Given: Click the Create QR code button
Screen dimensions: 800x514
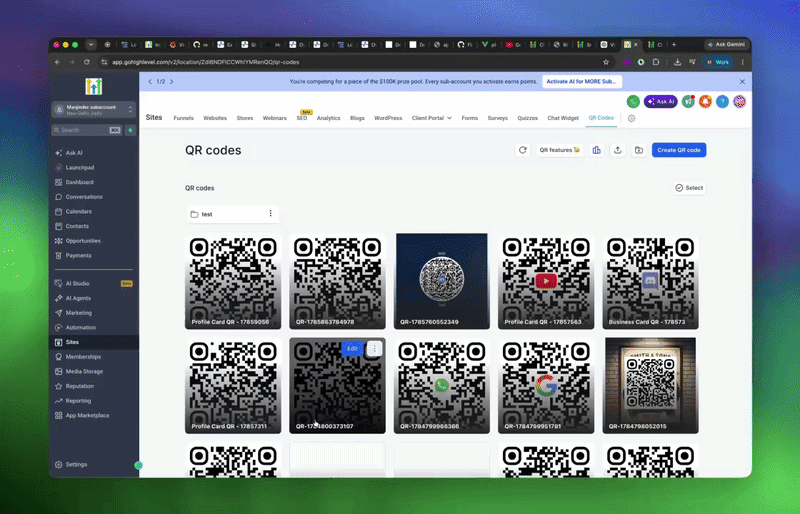Looking at the screenshot, I should click(x=679, y=150).
